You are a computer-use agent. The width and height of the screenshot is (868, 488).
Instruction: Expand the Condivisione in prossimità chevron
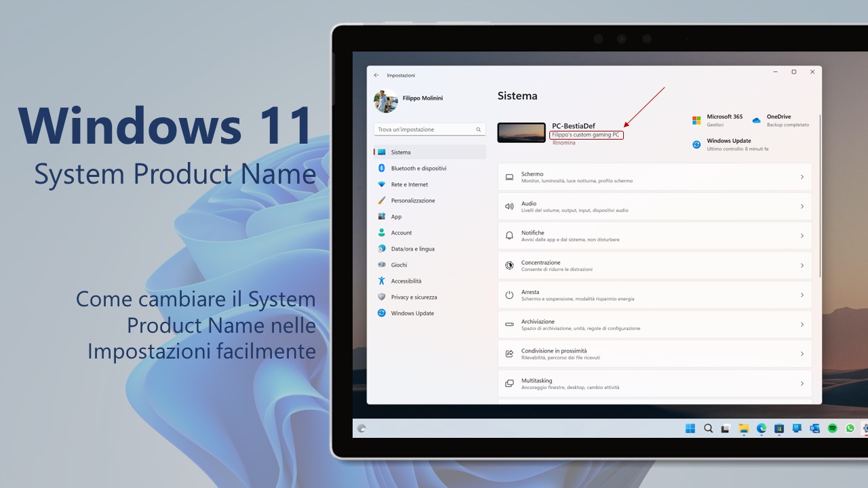(802, 354)
